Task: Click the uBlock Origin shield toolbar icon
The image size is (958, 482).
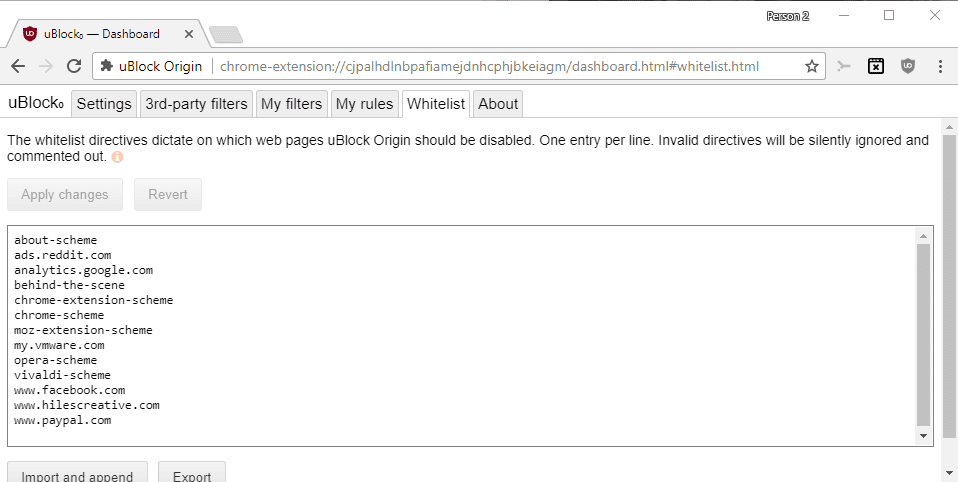Action: pos(908,66)
